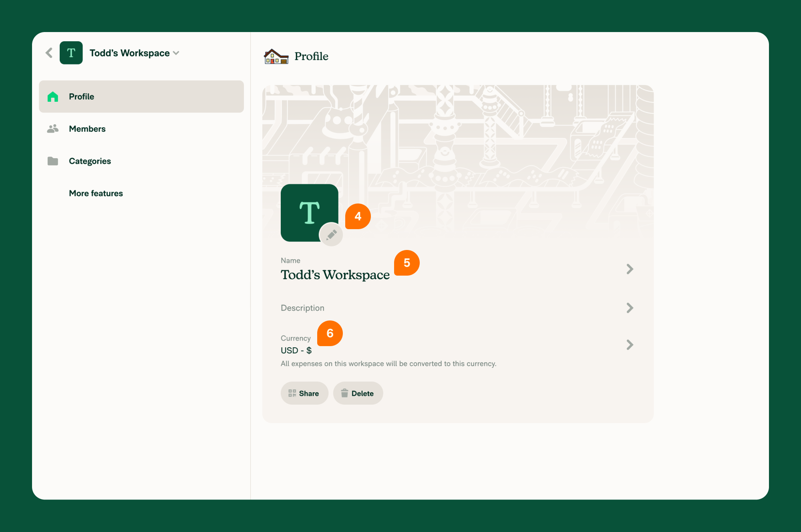Edit avatar using the pencil icon
801x532 pixels.
click(x=331, y=235)
